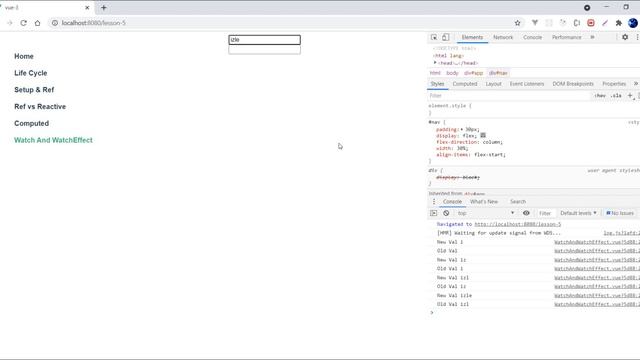
Task: Select the html lang node in DOM tree
Action: tap(448, 56)
